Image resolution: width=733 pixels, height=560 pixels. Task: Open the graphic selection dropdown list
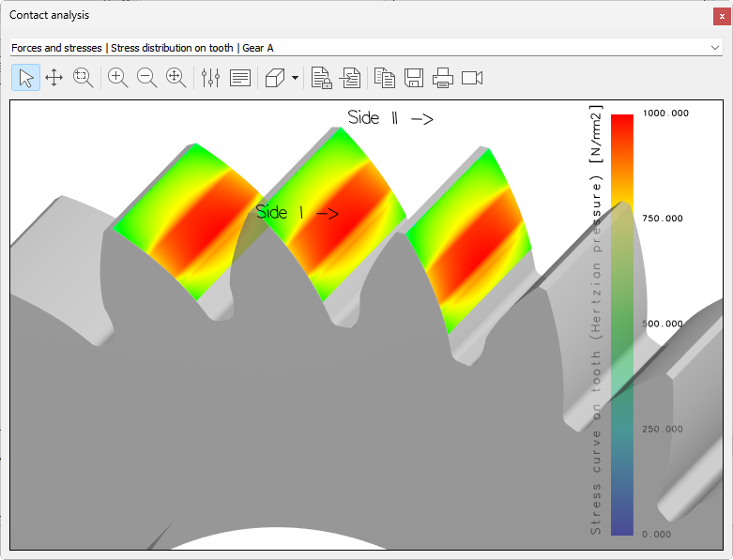[x=715, y=47]
